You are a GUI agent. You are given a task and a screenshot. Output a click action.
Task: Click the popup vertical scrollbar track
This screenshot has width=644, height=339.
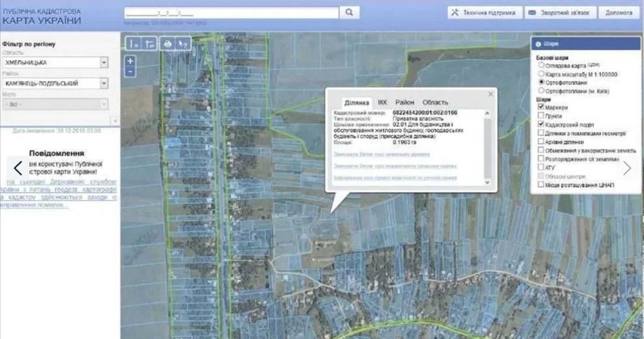488,148
